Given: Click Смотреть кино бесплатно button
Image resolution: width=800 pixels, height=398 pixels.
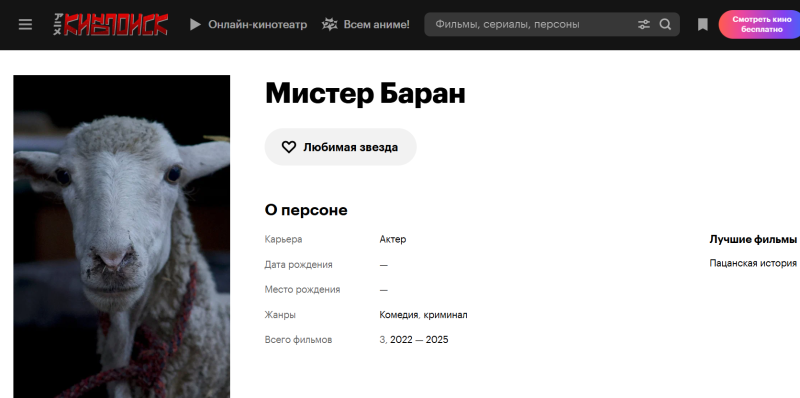Looking at the screenshot, I should point(760,24).
